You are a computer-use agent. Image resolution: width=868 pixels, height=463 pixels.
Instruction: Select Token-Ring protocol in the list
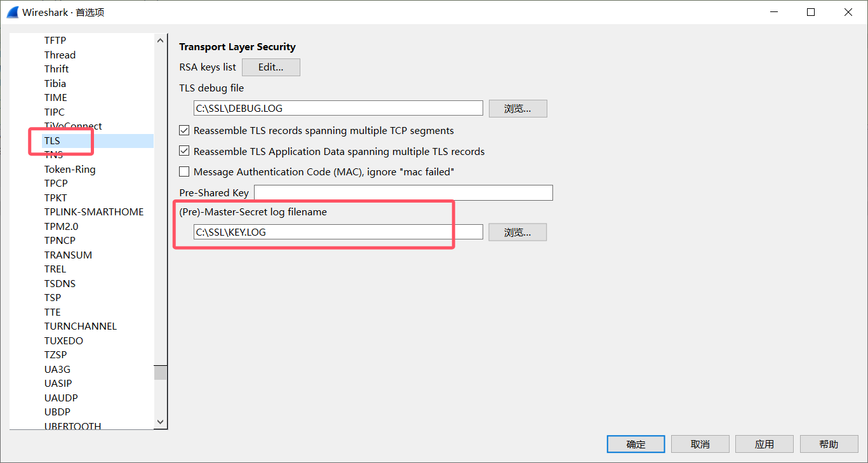(x=70, y=170)
